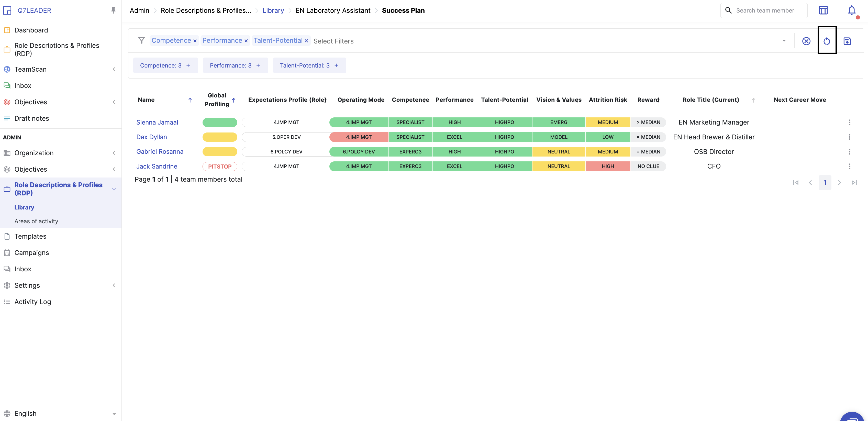Open Dax Dyllan's profile link

coord(151,137)
